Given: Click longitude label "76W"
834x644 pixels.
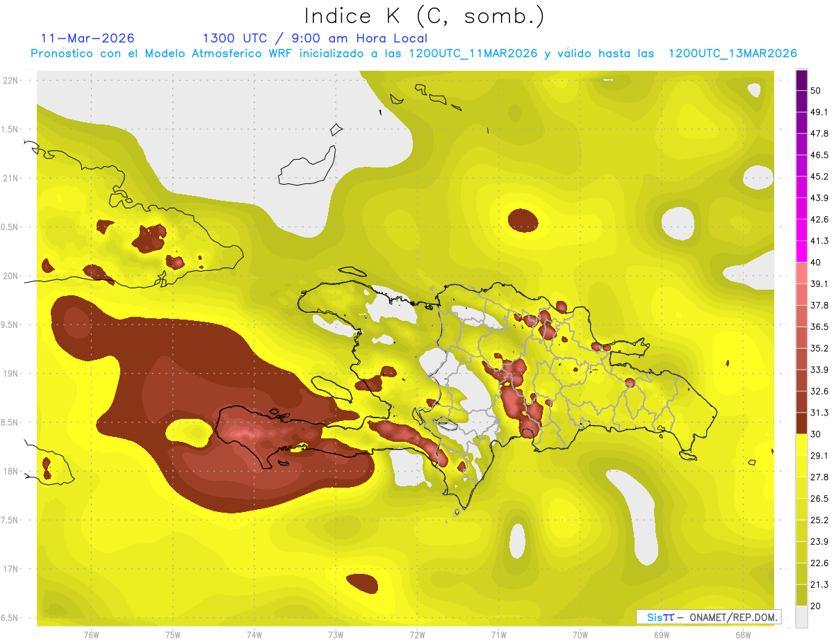Looking at the screenshot, I should 91,635.
